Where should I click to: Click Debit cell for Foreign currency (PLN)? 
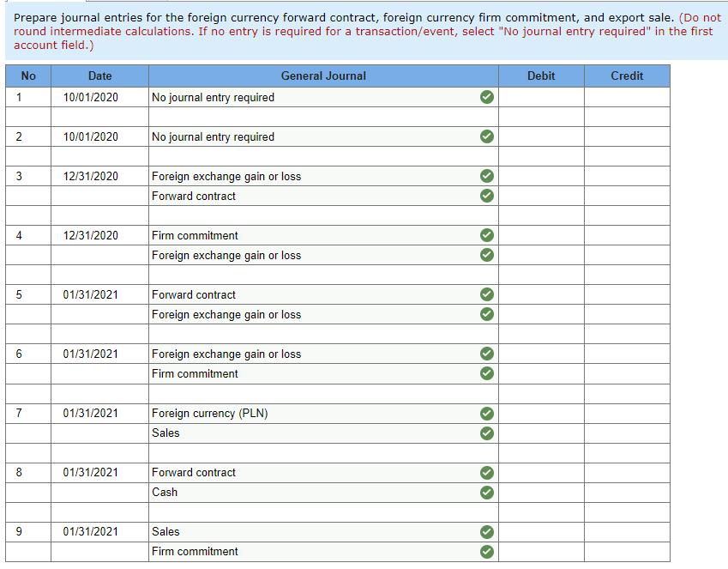click(x=541, y=414)
